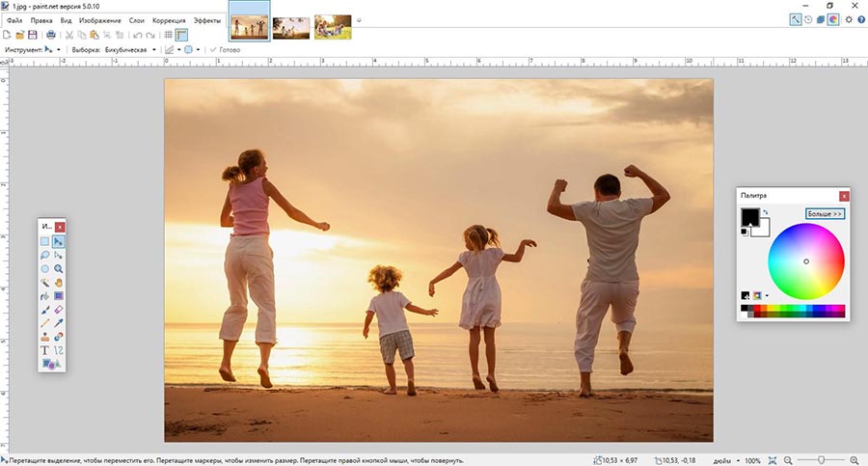Select the Pencil tool
The image size is (868, 466).
[x=44, y=323]
